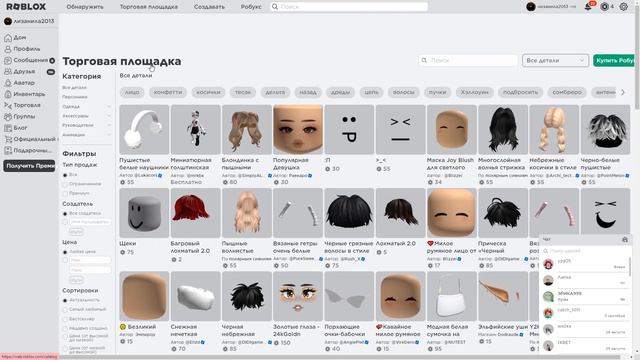Select the Хэллоуин tag chip

(x=474, y=92)
